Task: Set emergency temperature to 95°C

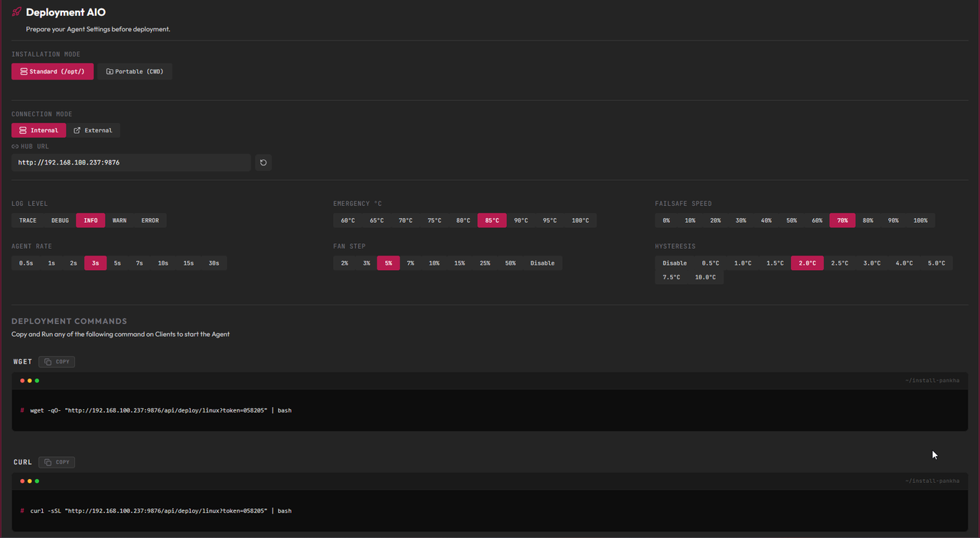Action: (x=550, y=220)
